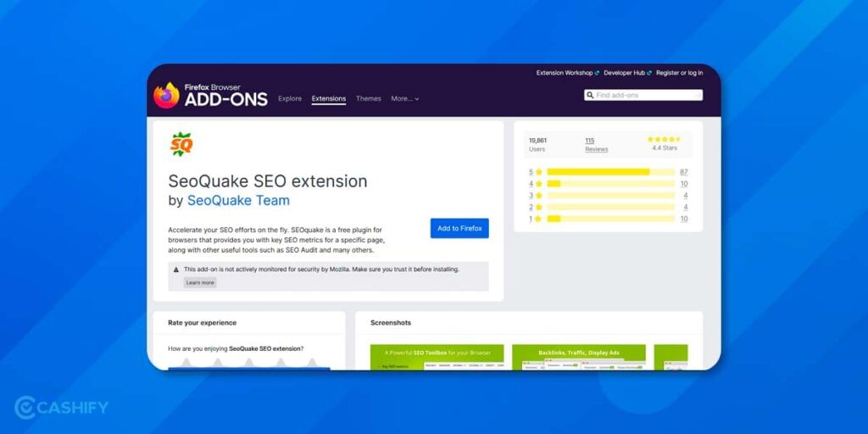Open the Developer Hub link

point(628,73)
